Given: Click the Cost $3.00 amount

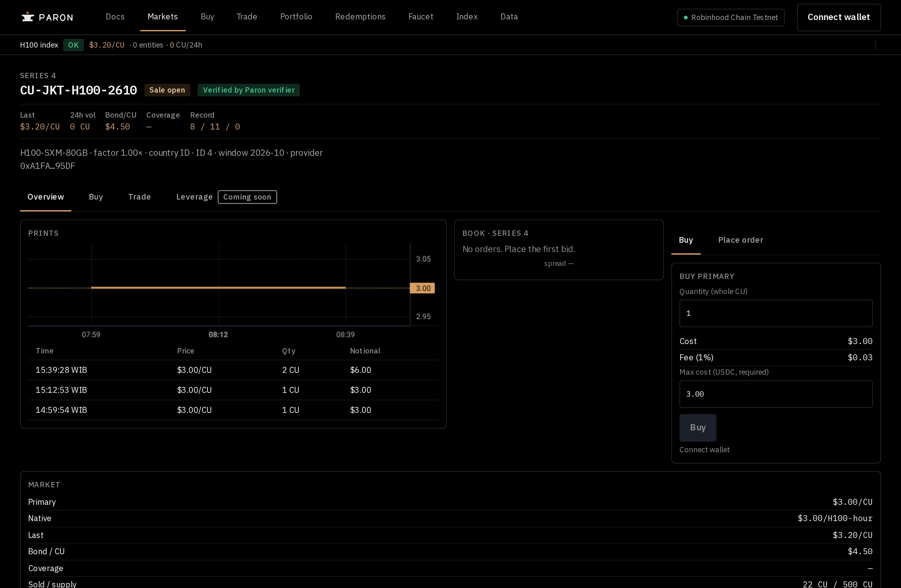Looking at the screenshot, I should (x=860, y=341).
